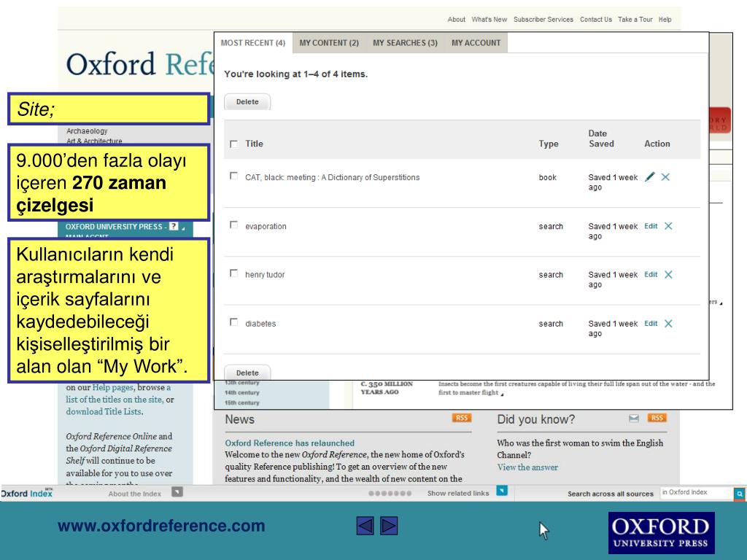This screenshot has width=747, height=560.
Task: Click Edit for the diabetes search
Action: (x=651, y=324)
